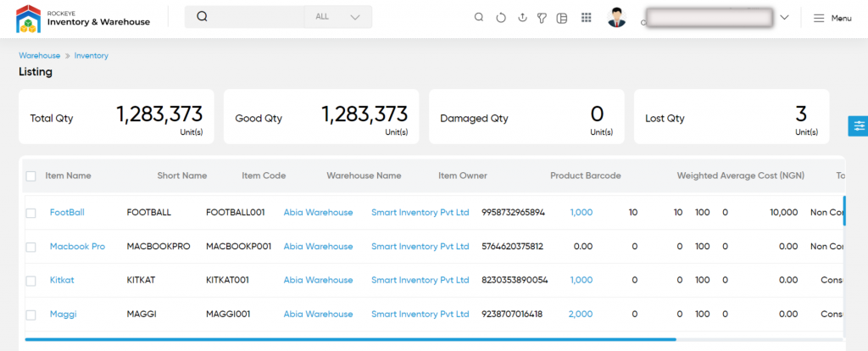
Task: Tick the Macbook Pro row checkbox
Action: [31, 247]
